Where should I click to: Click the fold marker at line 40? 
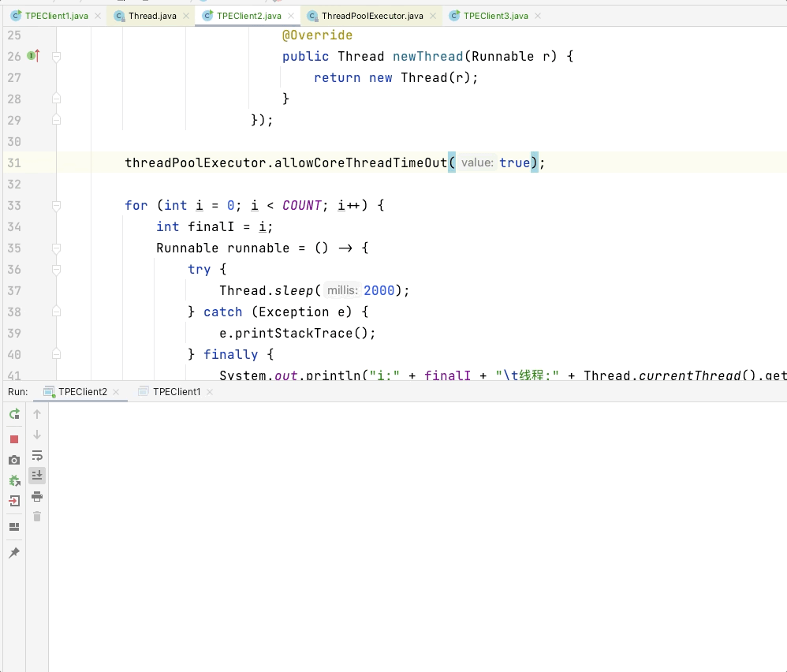click(56, 354)
